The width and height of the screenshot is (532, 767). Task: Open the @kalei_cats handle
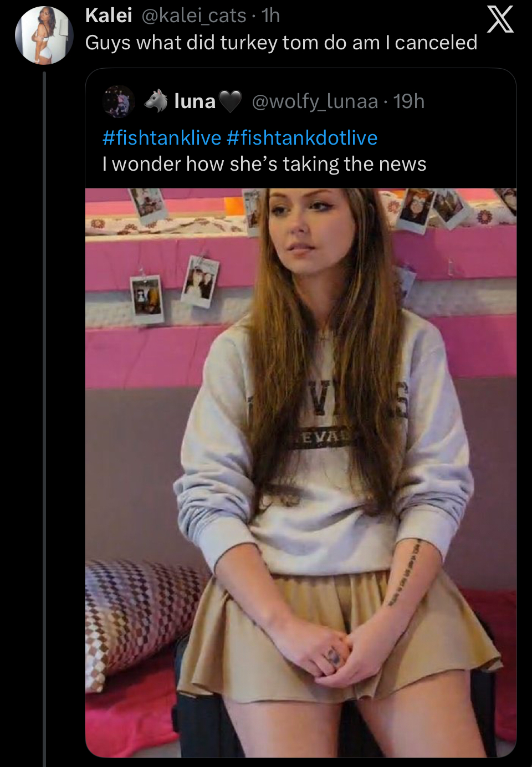(x=194, y=16)
